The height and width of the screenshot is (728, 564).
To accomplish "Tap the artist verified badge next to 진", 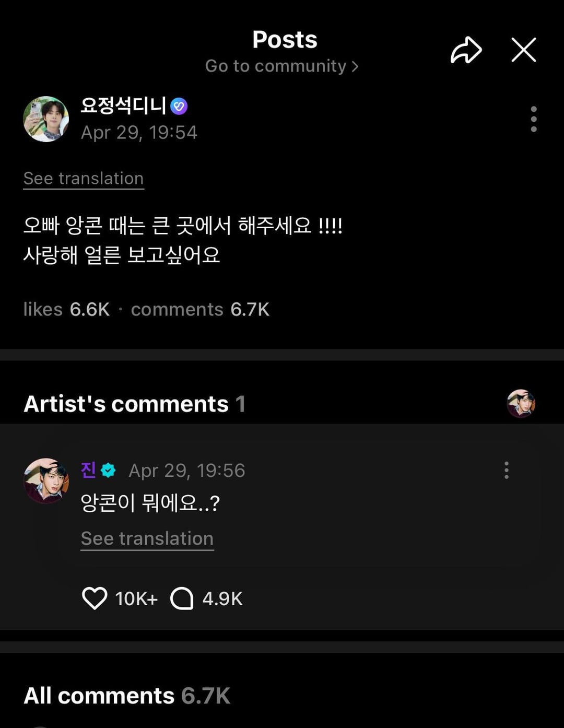I will [108, 471].
